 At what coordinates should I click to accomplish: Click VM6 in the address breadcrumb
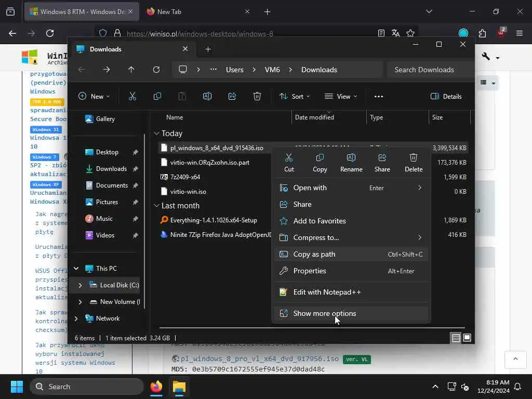[x=272, y=70]
